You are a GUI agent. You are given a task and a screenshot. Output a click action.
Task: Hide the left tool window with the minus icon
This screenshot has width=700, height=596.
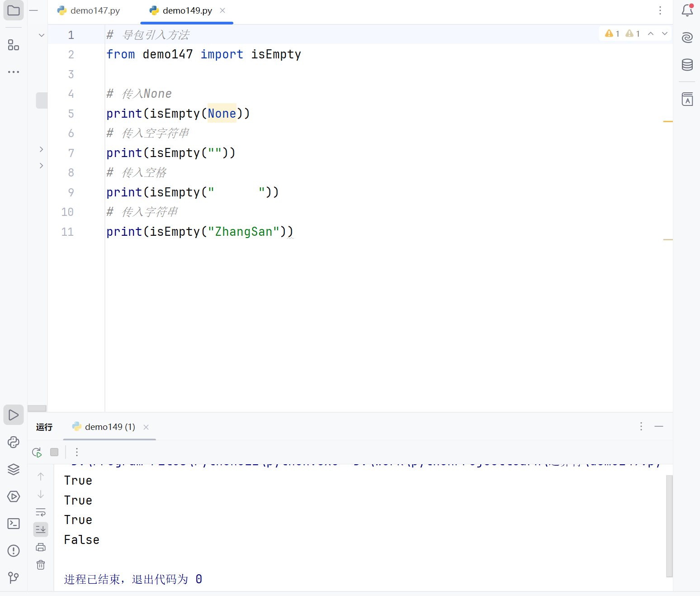[33, 10]
